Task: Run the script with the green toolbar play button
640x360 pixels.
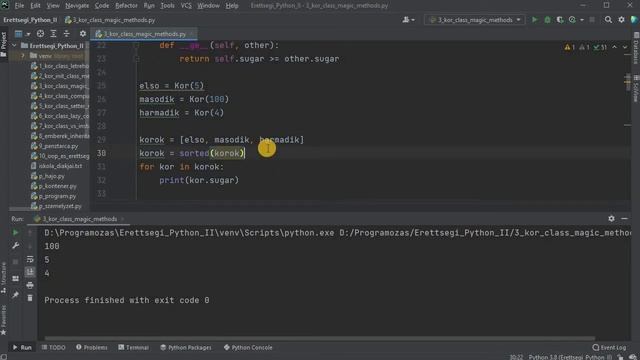Action: coord(534,20)
